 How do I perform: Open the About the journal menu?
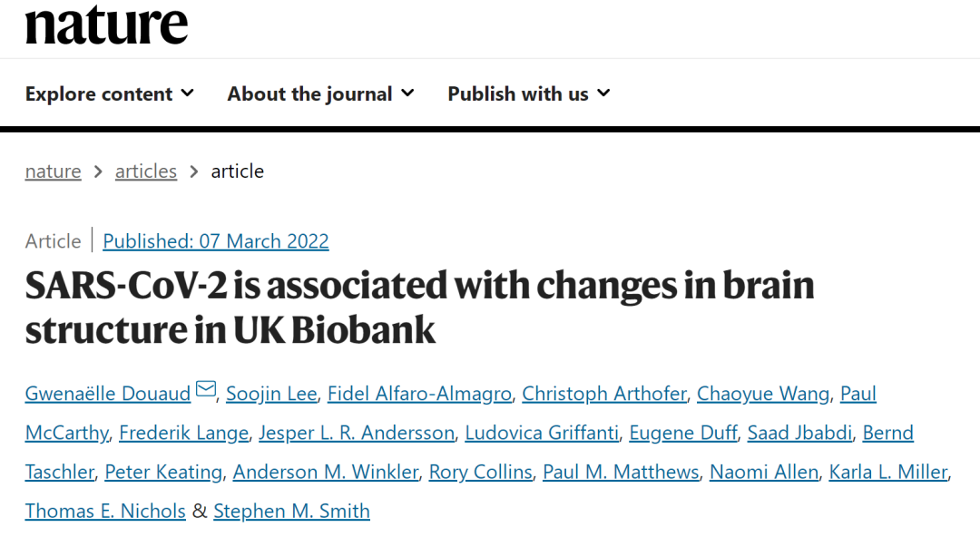320,93
